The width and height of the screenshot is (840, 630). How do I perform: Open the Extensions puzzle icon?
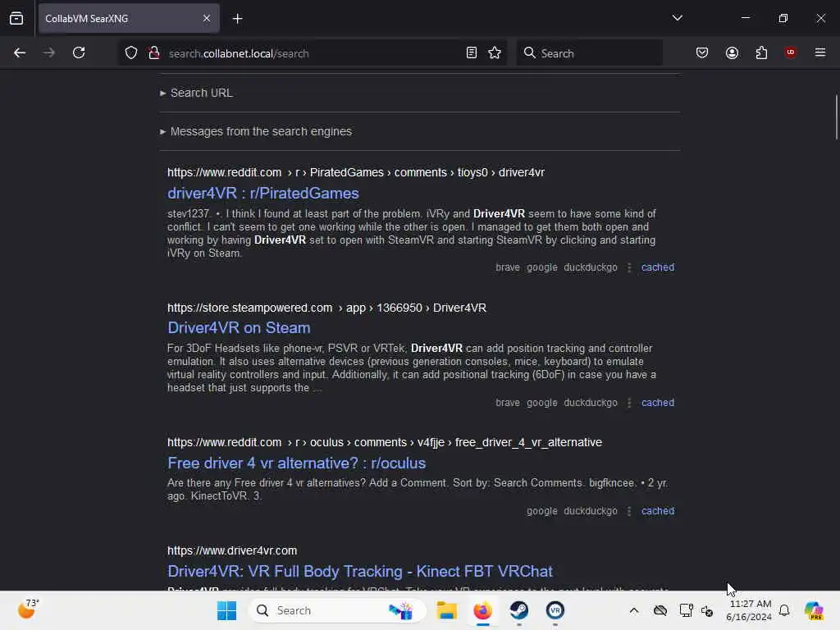point(761,53)
